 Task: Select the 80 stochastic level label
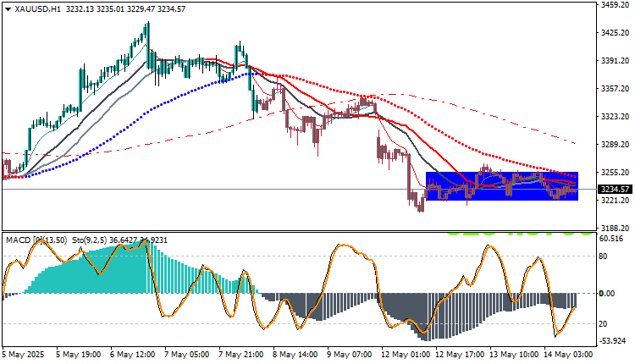pos(603,256)
